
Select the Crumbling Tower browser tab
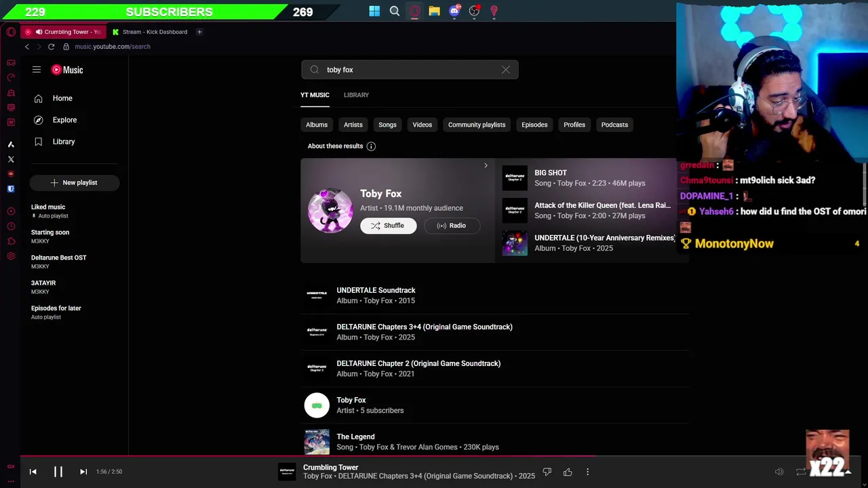point(63,32)
